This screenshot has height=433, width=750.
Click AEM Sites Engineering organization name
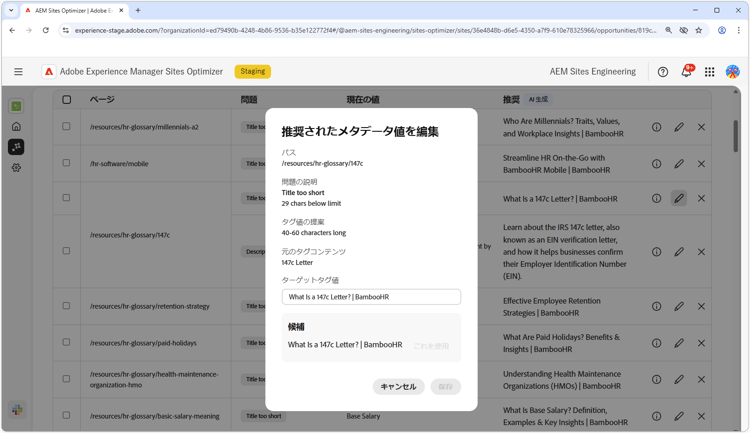coord(593,71)
